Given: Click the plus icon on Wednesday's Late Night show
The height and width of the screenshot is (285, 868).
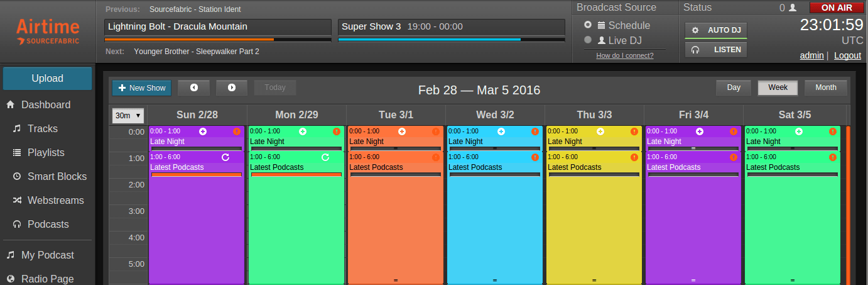Looking at the screenshot, I should (x=501, y=131).
